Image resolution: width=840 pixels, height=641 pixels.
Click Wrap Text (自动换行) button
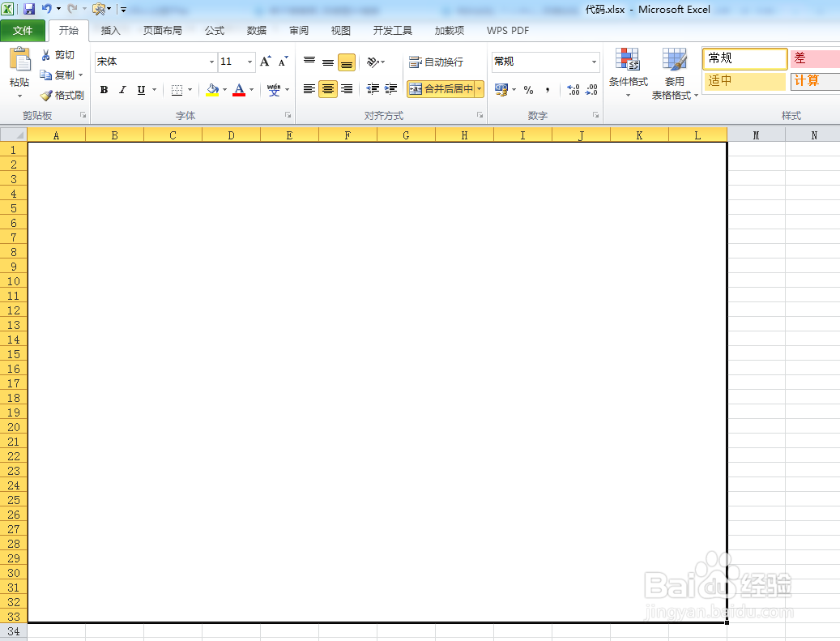click(x=436, y=62)
